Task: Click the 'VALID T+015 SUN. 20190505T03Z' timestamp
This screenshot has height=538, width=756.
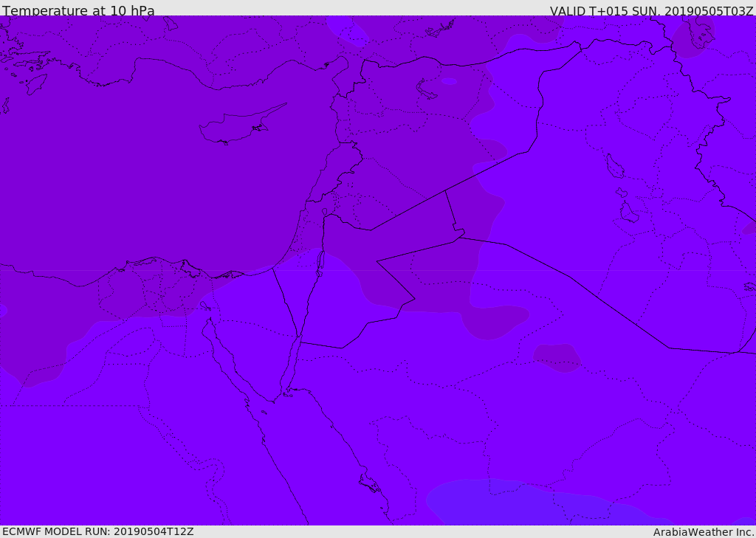Action: [651, 11]
